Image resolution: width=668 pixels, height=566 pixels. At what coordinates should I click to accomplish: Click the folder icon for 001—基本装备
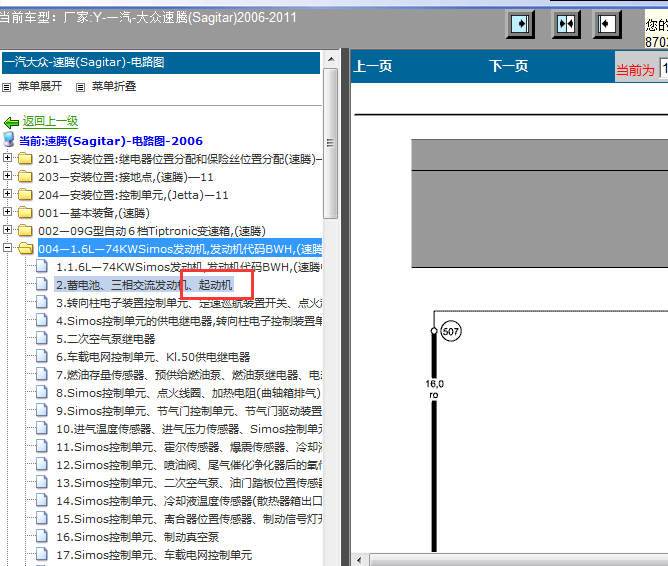click(x=25, y=213)
